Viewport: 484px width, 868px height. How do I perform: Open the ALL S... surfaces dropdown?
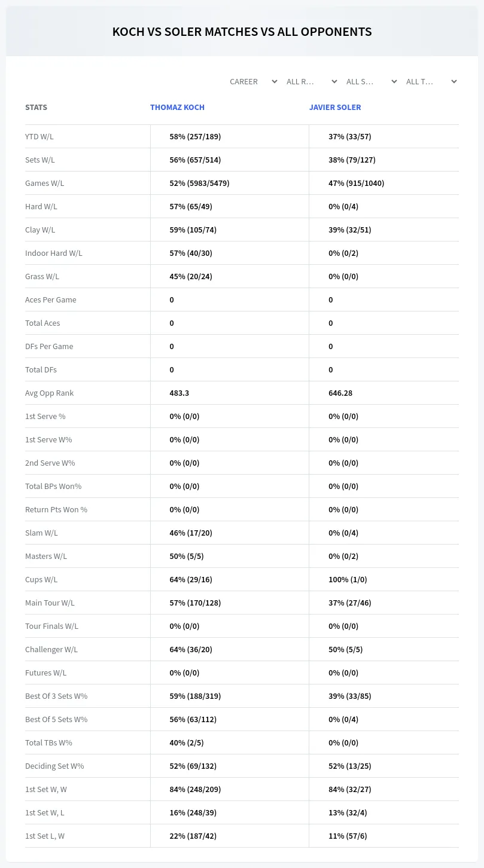point(372,81)
